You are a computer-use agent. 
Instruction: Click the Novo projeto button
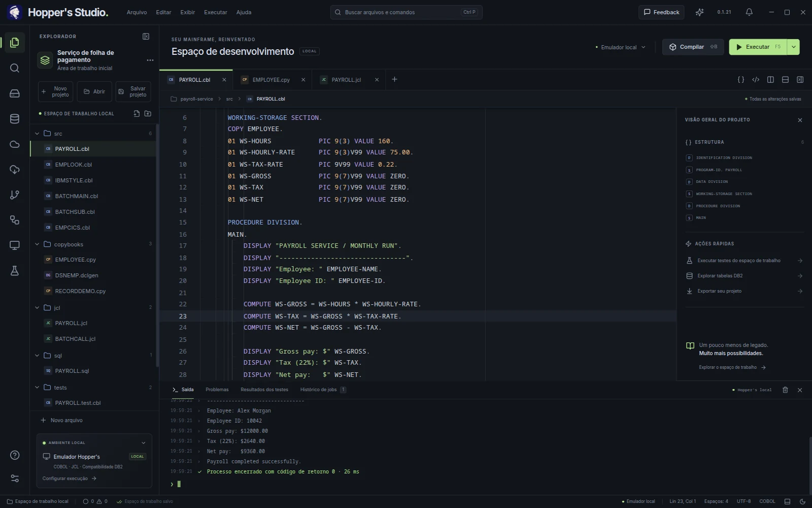pyautogui.click(x=55, y=91)
